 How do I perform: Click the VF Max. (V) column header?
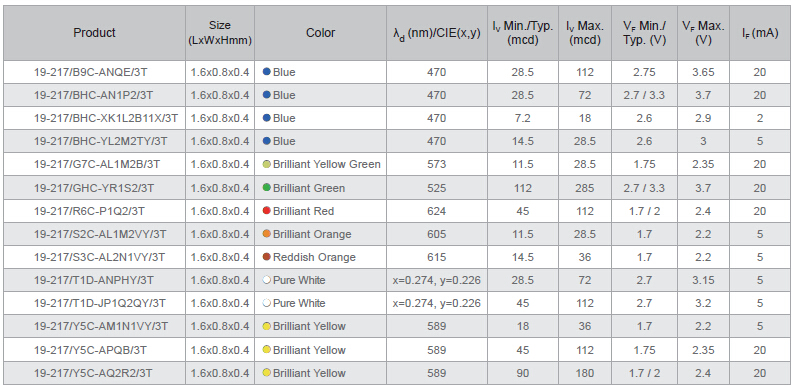click(x=703, y=33)
